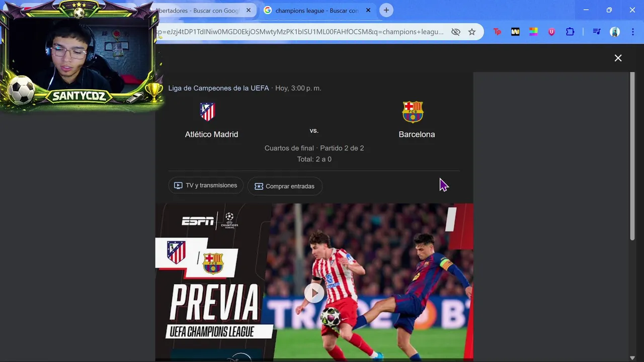Open the Atlético Madrid team name link
This screenshot has height=362, width=644.
pyautogui.click(x=211, y=134)
